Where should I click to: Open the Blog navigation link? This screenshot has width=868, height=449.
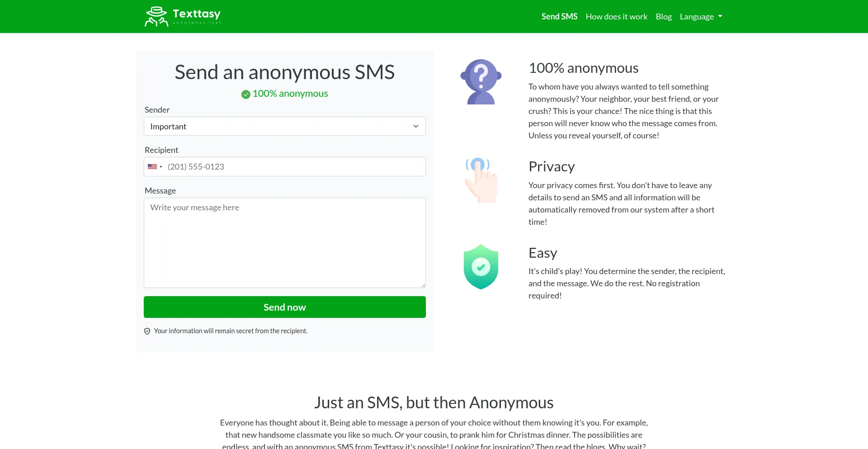pyautogui.click(x=663, y=17)
